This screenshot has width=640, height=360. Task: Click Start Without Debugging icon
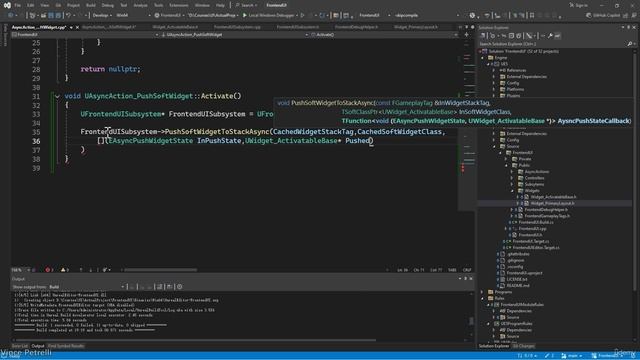pos(302,15)
